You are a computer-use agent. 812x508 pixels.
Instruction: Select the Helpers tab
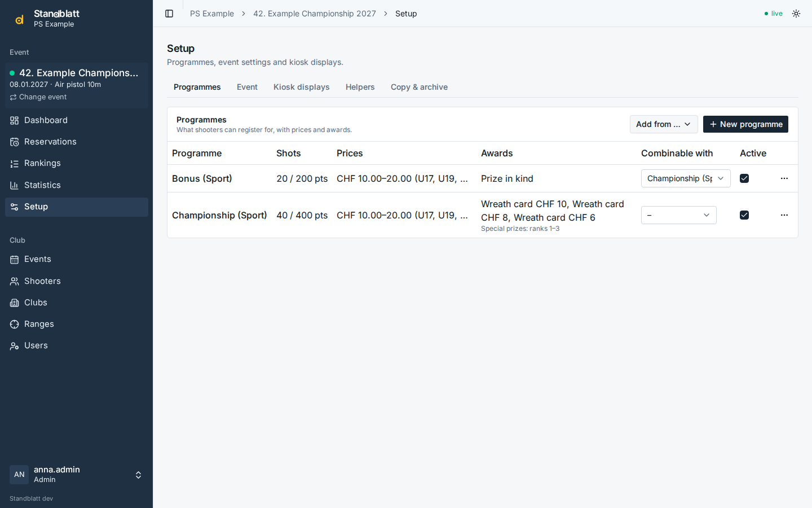tap(360, 87)
